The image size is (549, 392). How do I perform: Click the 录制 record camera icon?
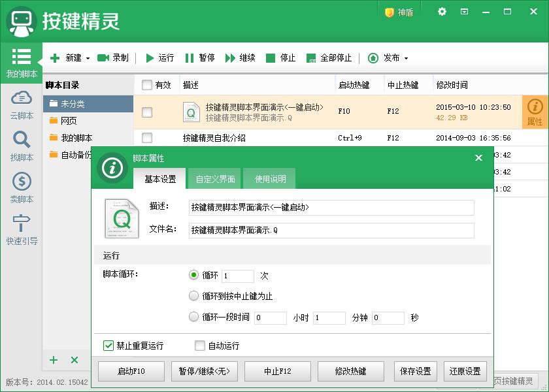tap(103, 58)
